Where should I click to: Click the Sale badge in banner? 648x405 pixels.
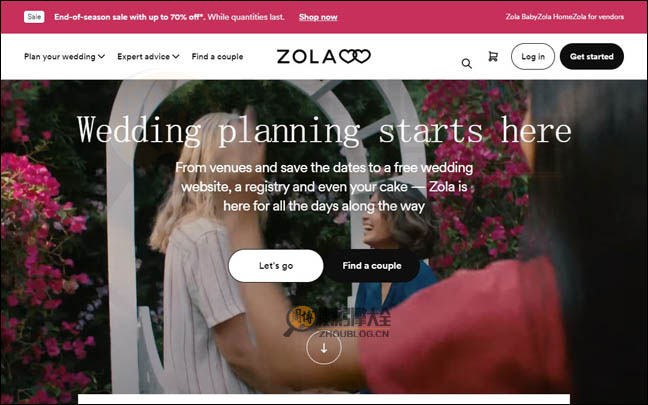(x=34, y=17)
